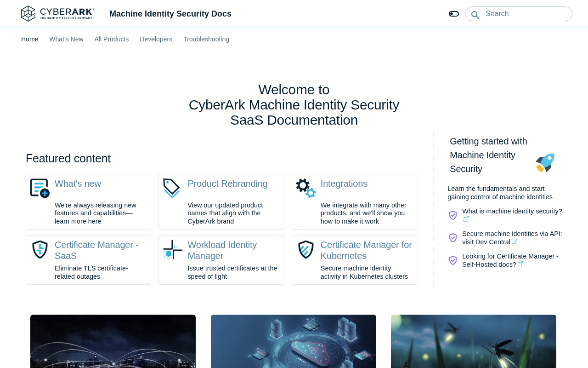
Task: Click the Certificate Manager SaaS shield icon
Action: point(40,249)
